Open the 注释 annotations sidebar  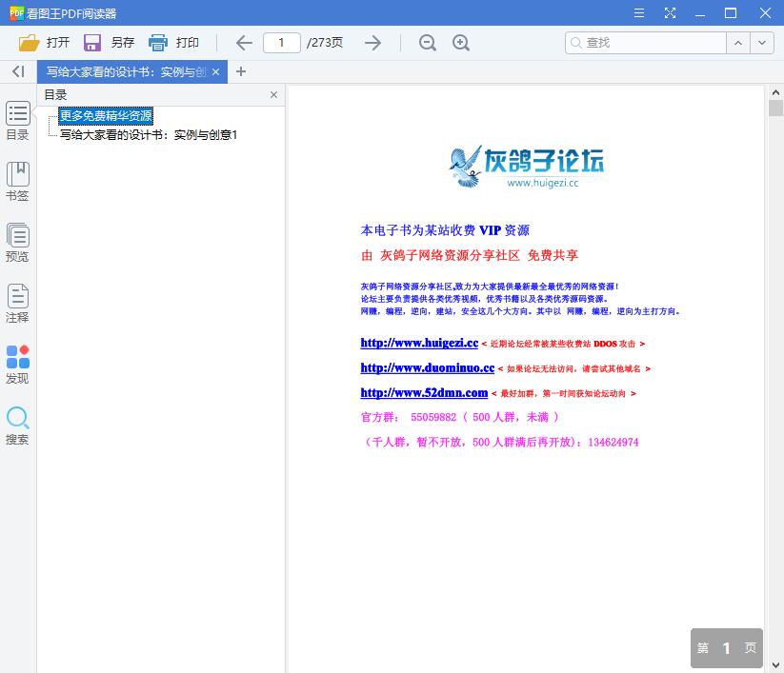[17, 304]
